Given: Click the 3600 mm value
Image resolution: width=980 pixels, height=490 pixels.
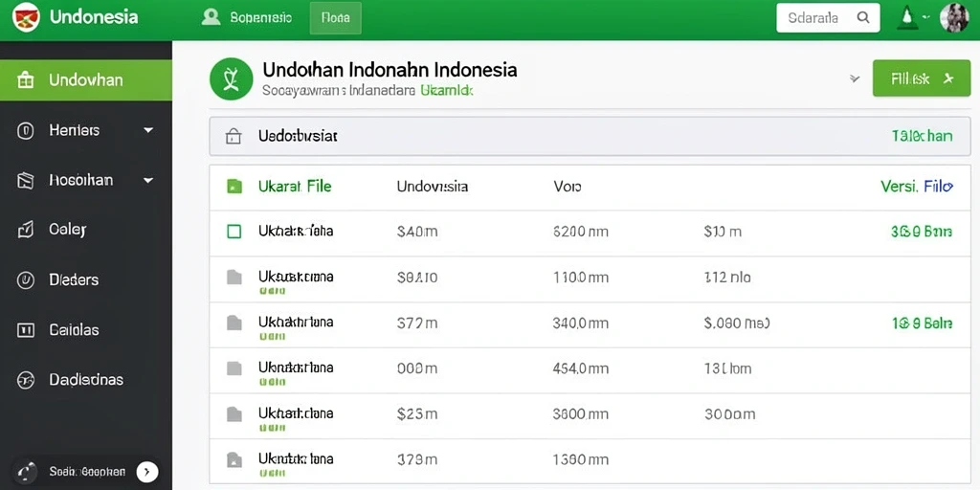Looking at the screenshot, I should [581, 413].
